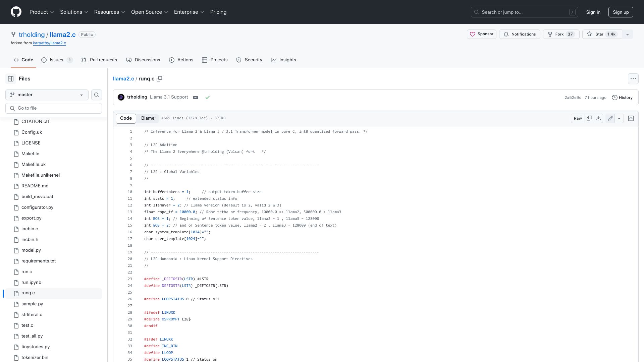Open the master branch selector
The height and width of the screenshot is (362, 644).
tap(47, 95)
